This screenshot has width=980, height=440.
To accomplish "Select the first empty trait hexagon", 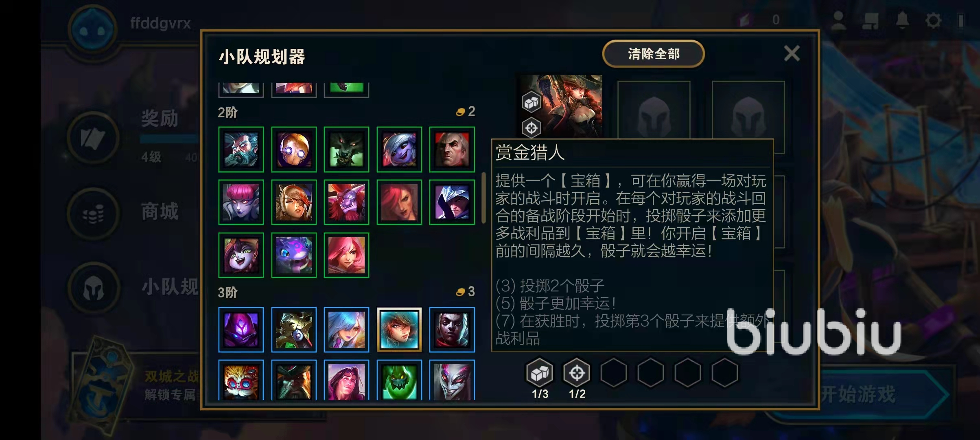I will click(614, 372).
